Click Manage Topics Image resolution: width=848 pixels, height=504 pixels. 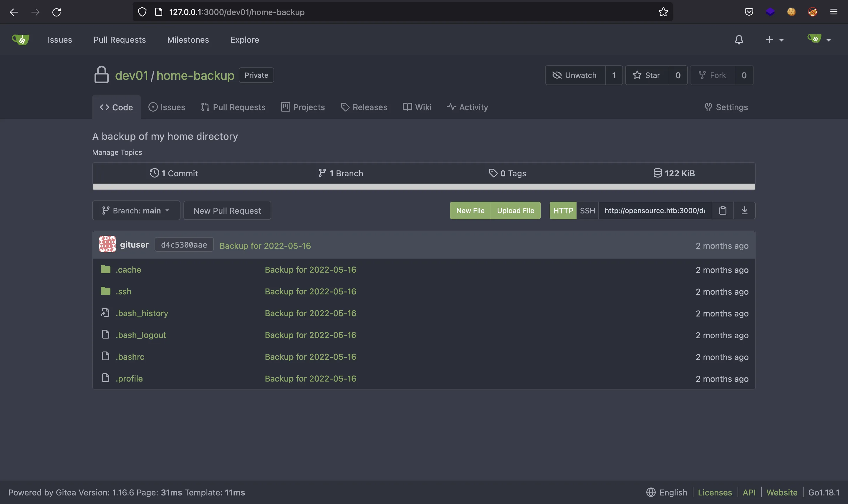[117, 152]
